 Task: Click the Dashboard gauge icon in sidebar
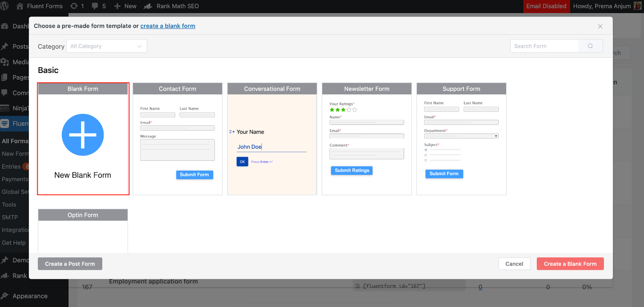(x=5, y=26)
